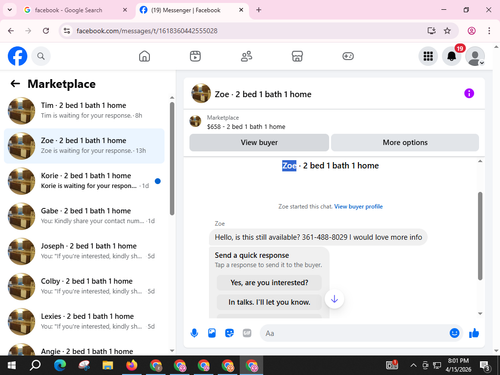Open the emoji picker smiley
Viewport: 500px width, 375px height.
coord(454,333)
